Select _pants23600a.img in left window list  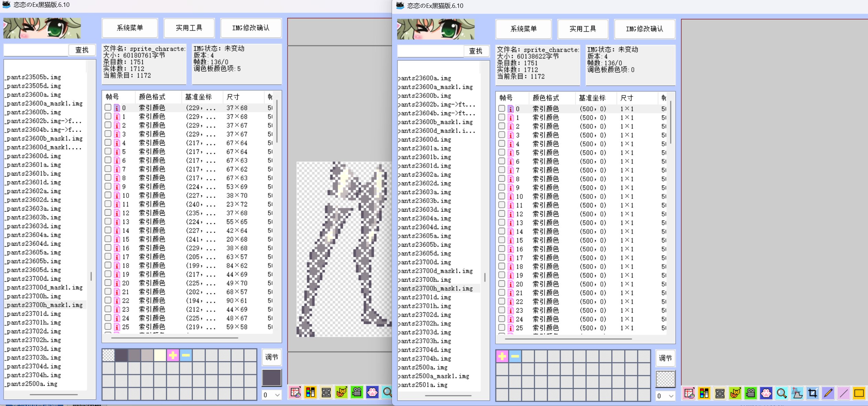[x=45, y=95]
